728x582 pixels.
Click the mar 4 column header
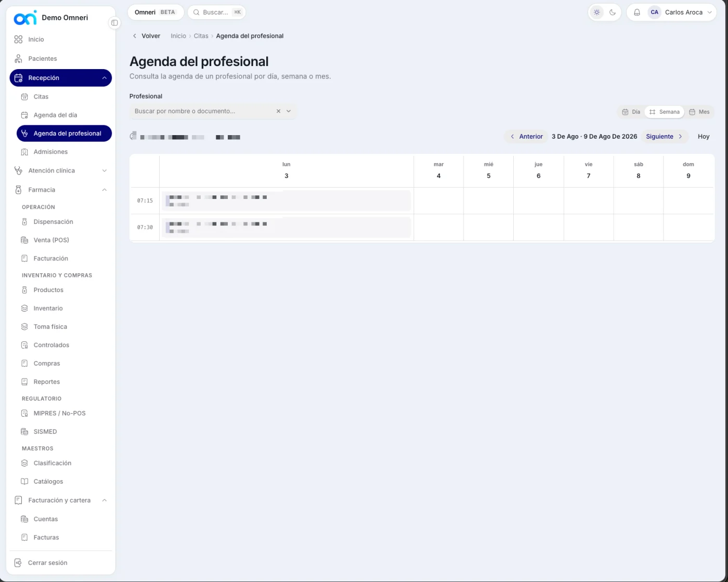coord(439,170)
